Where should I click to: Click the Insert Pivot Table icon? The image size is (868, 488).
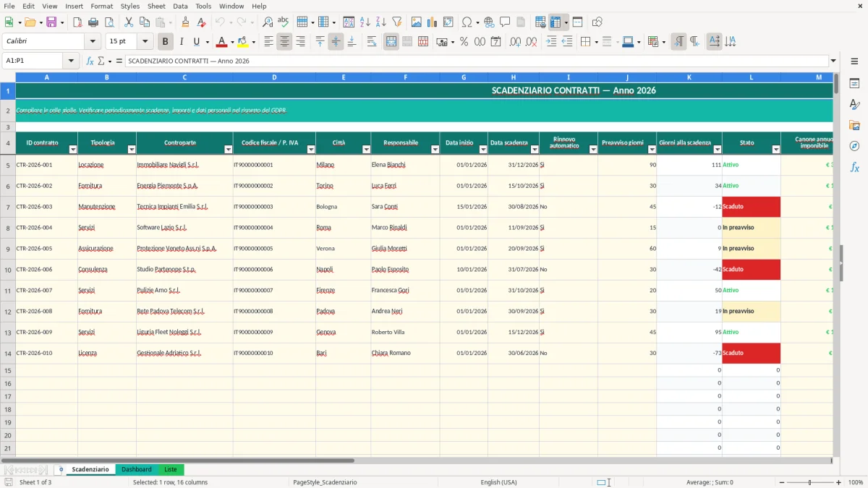448,22
